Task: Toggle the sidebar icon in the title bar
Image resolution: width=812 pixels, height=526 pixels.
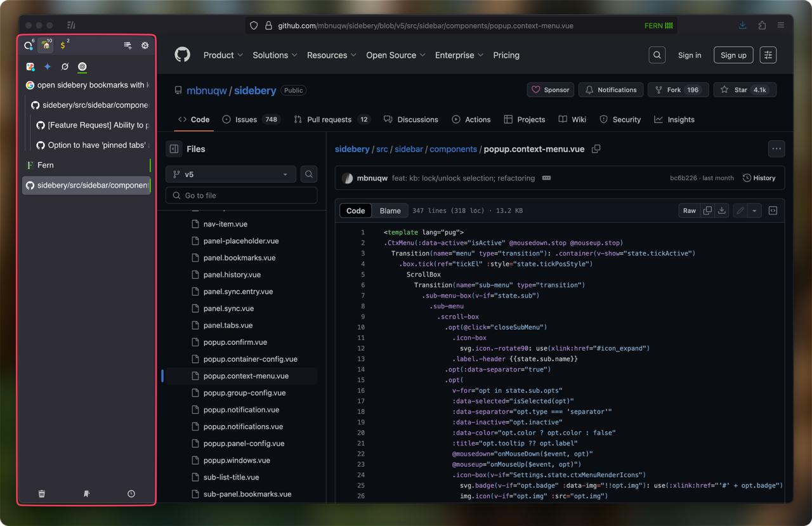Action: point(71,25)
